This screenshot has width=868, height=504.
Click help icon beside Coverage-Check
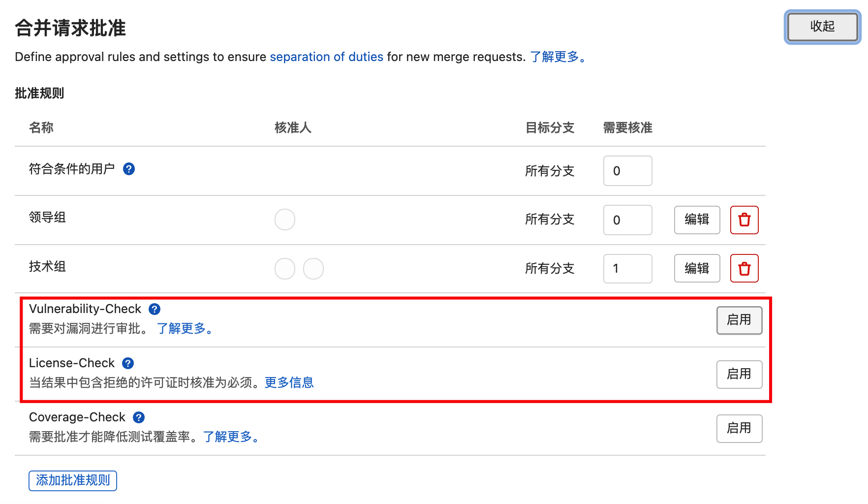139,417
